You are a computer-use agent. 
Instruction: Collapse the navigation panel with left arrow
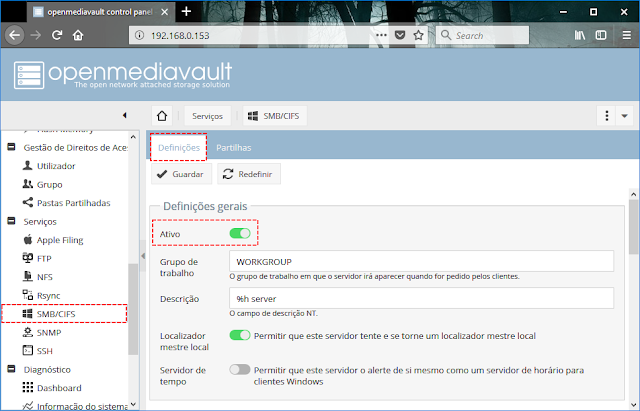click(124, 116)
